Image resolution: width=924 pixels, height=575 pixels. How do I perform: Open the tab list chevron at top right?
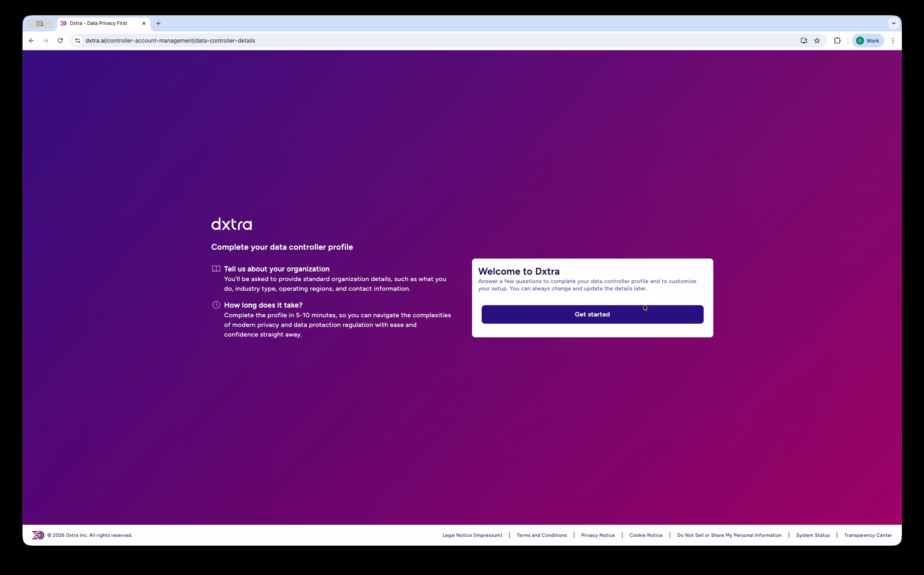893,23
